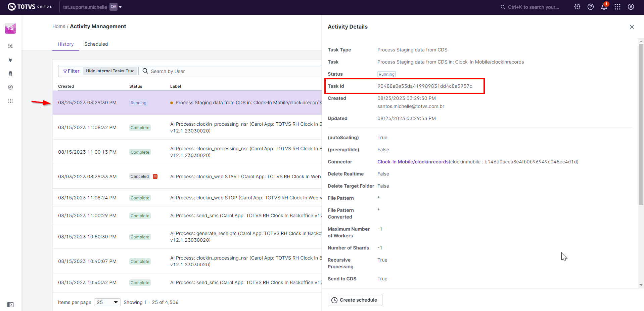
Task: Go to Home breadcrumb
Action: point(59,26)
